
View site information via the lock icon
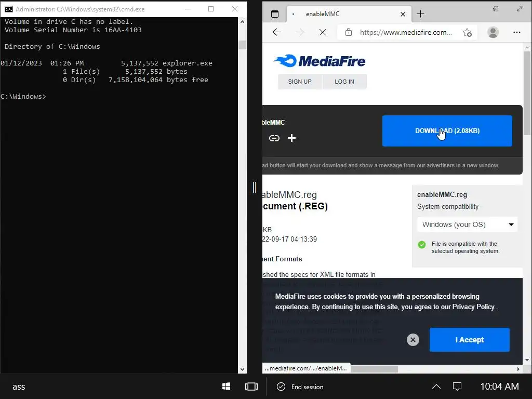pyautogui.click(x=349, y=32)
